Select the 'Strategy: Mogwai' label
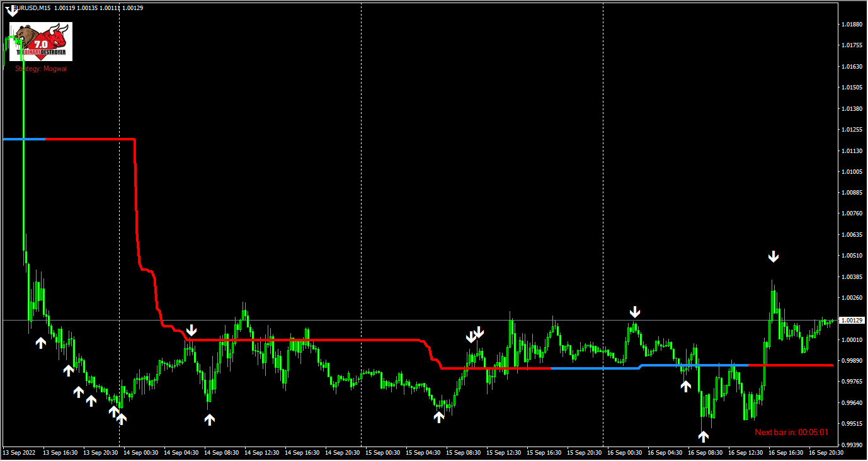This screenshot has width=868, height=461. (x=41, y=69)
